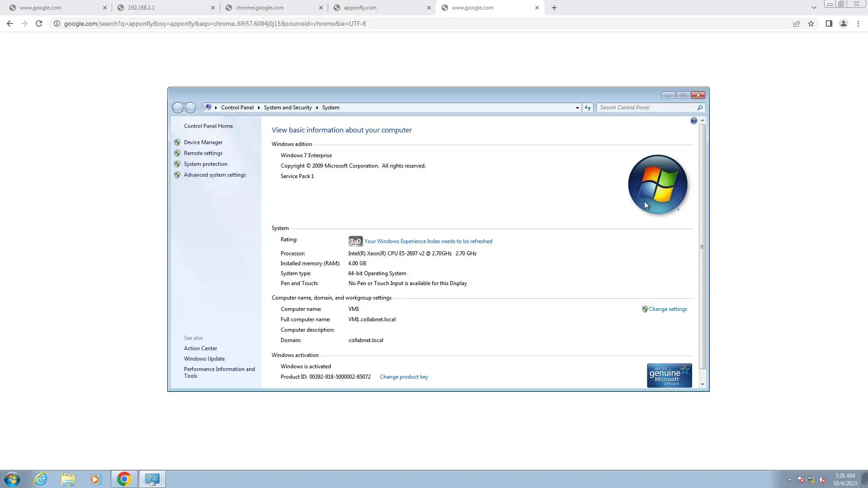Open Chrome three-dot menu
Screen dimensions: 868x488
pyautogui.click(x=858, y=23)
